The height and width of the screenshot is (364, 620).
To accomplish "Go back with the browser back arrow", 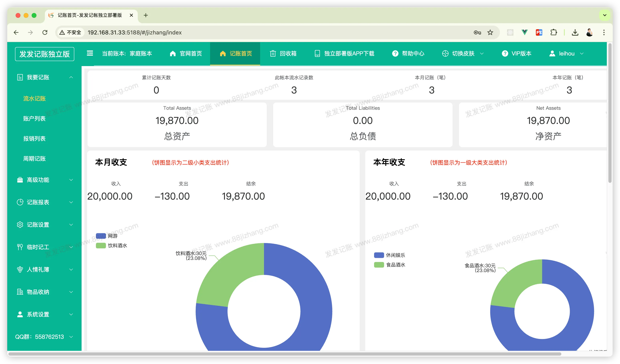I will click(16, 32).
